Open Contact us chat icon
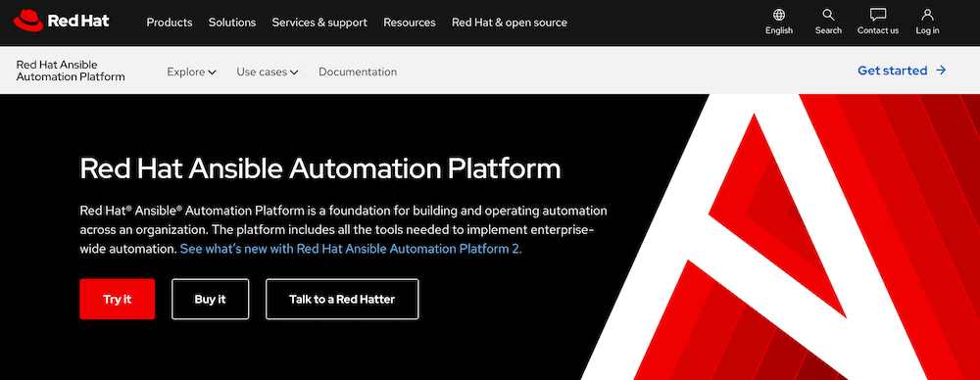This screenshot has width=980, height=380. point(877,15)
